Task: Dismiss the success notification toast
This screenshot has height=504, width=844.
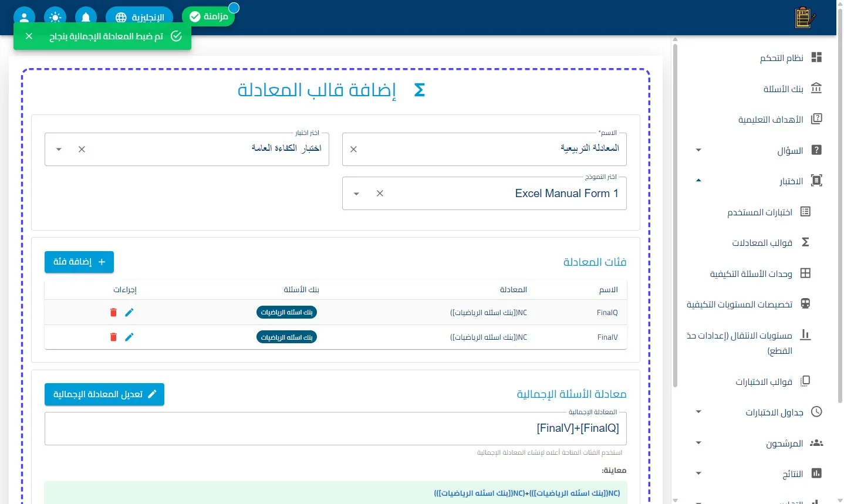Action: pyautogui.click(x=29, y=36)
